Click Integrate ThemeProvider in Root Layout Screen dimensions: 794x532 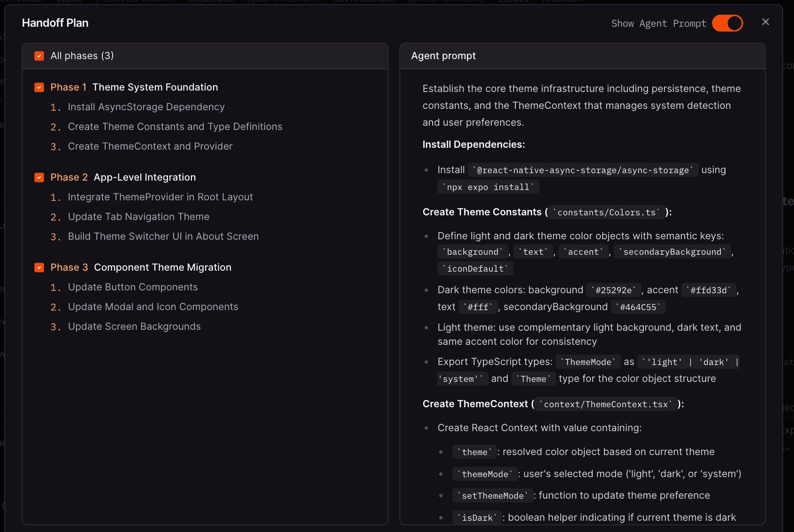tap(160, 197)
